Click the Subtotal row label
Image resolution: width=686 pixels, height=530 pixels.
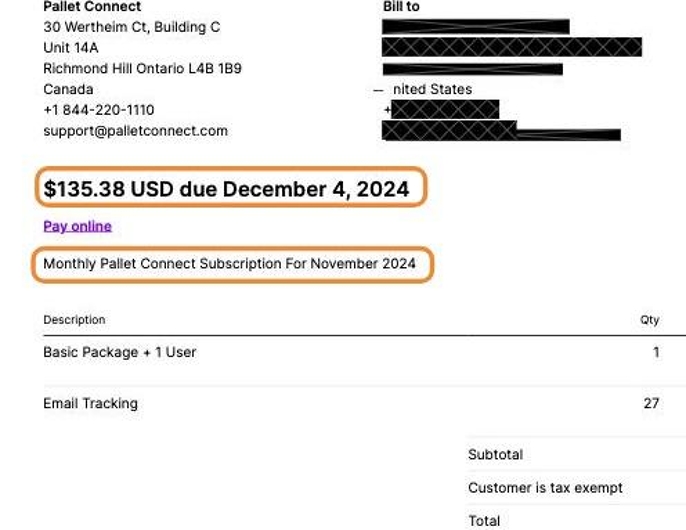coord(496,455)
